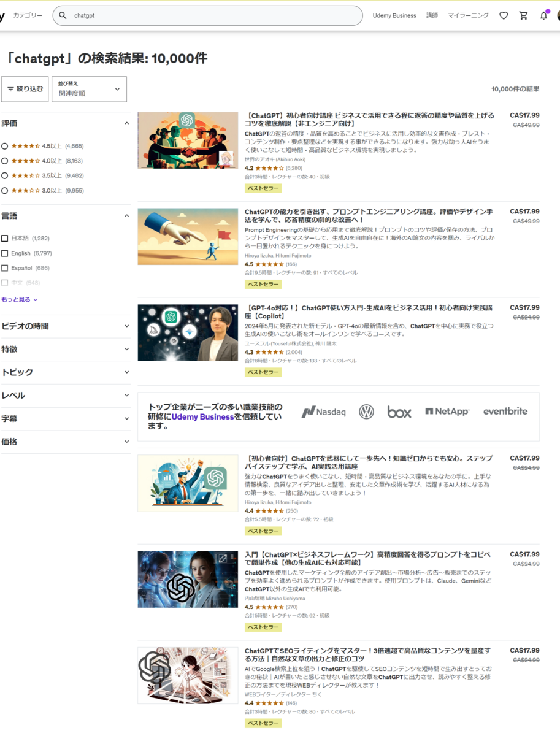Open the shopping cart icon
The height and width of the screenshot is (736, 560).
pos(523,15)
